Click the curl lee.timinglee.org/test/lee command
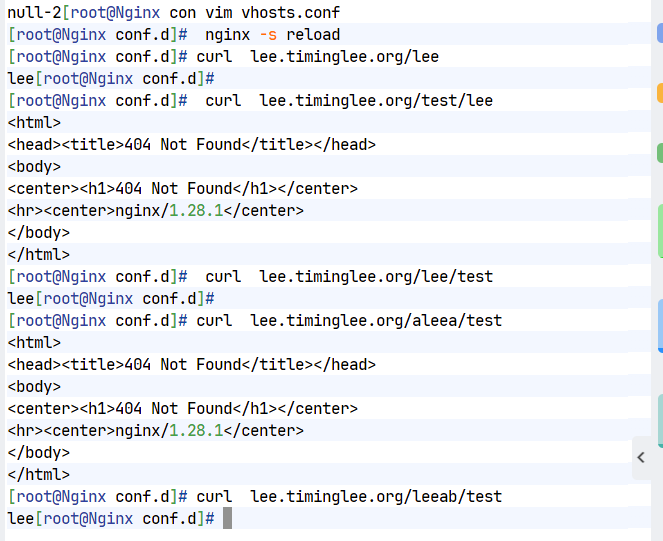663x541 pixels. [349, 101]
